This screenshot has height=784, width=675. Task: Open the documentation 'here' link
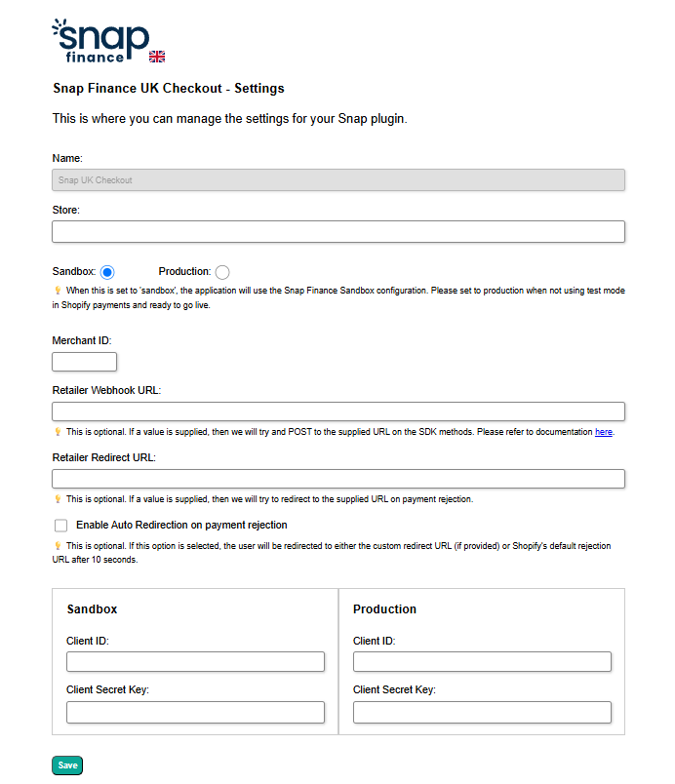click(604, 432)
